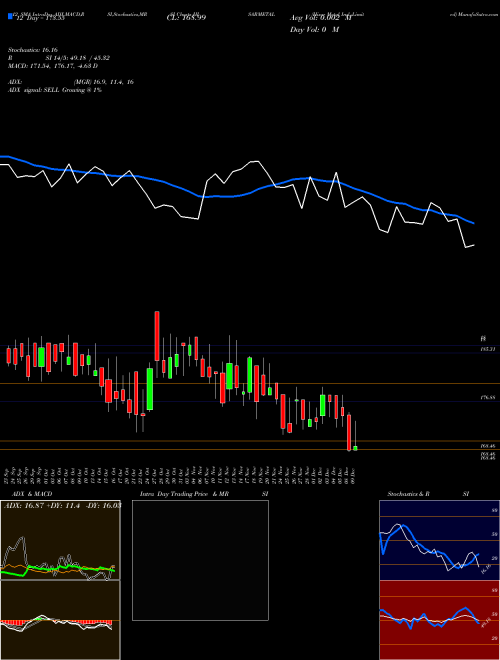Click the ADX: 16.87 +DY: 11.4 header
Screen dimensions: 500x660
click(62, 505)
